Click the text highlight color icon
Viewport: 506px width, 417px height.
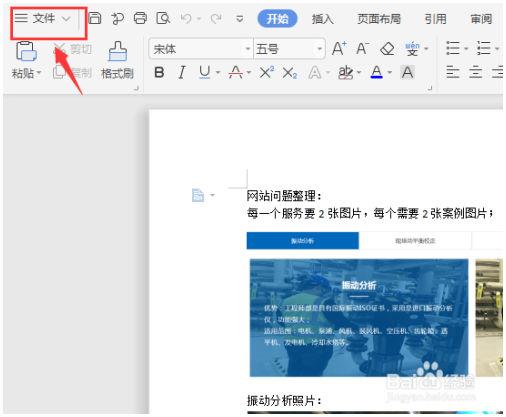coord(346,72)
